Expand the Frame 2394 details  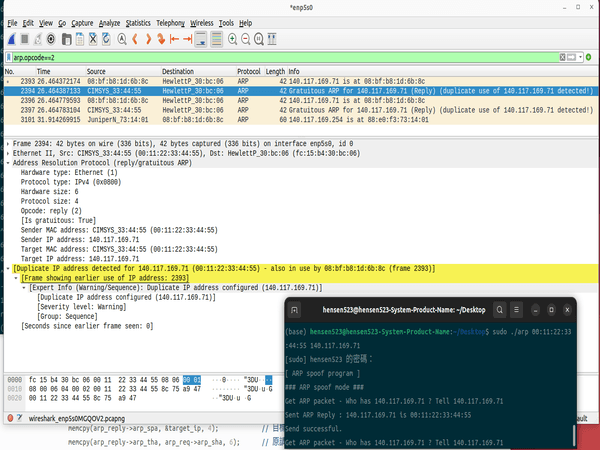pyautogui.click(x=8, y=144)
